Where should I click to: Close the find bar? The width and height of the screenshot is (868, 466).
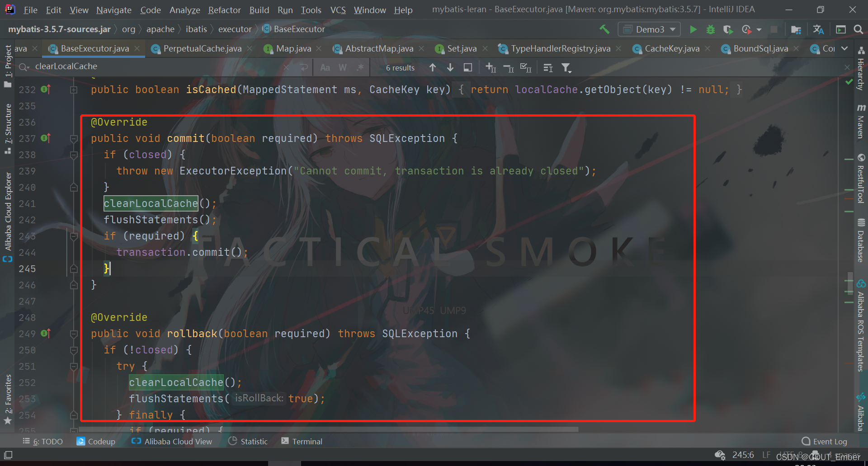coord(847,67)
